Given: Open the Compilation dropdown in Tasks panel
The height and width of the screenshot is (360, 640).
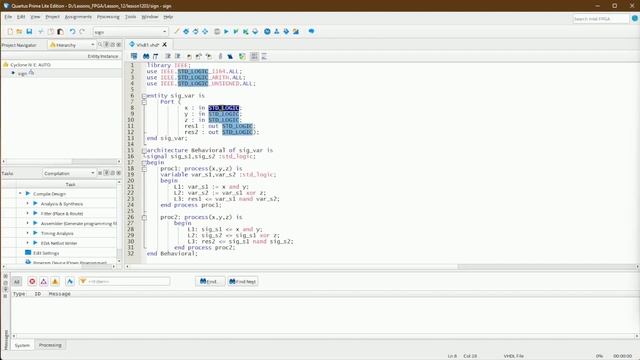Looking at the screenshot, I should 69,173.
